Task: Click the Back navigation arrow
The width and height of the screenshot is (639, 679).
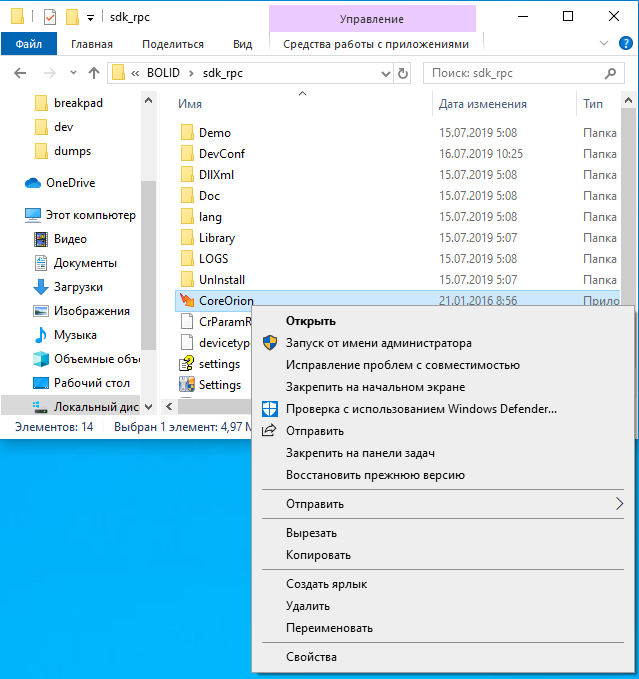Action: click(x=20, y=73)
